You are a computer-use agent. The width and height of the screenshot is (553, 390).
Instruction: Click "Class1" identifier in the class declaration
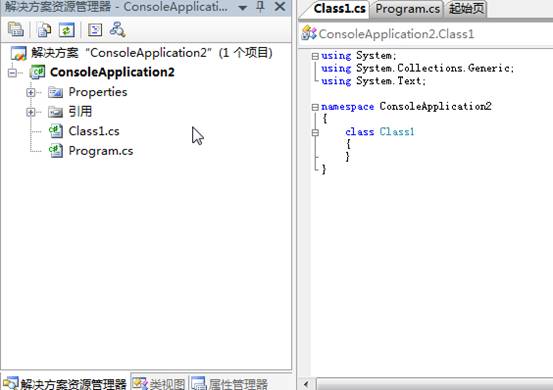[x=397, y=132]
